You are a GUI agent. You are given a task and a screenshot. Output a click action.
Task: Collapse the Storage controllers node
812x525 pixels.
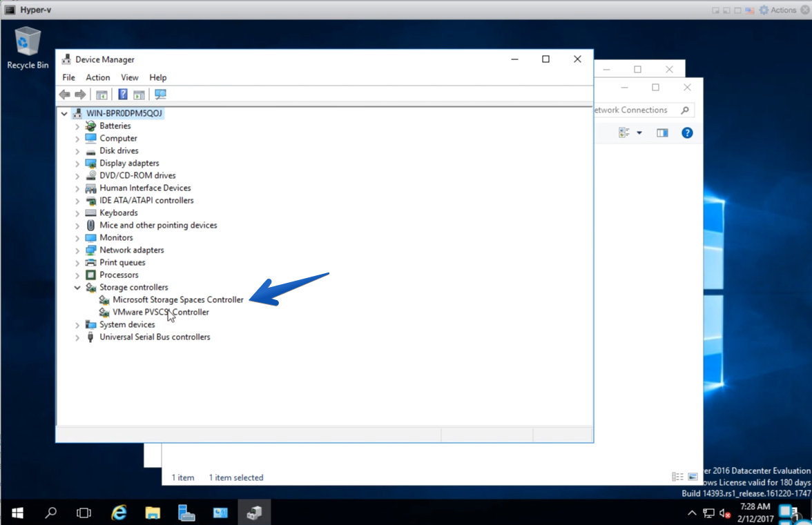[x=77, y=288]
